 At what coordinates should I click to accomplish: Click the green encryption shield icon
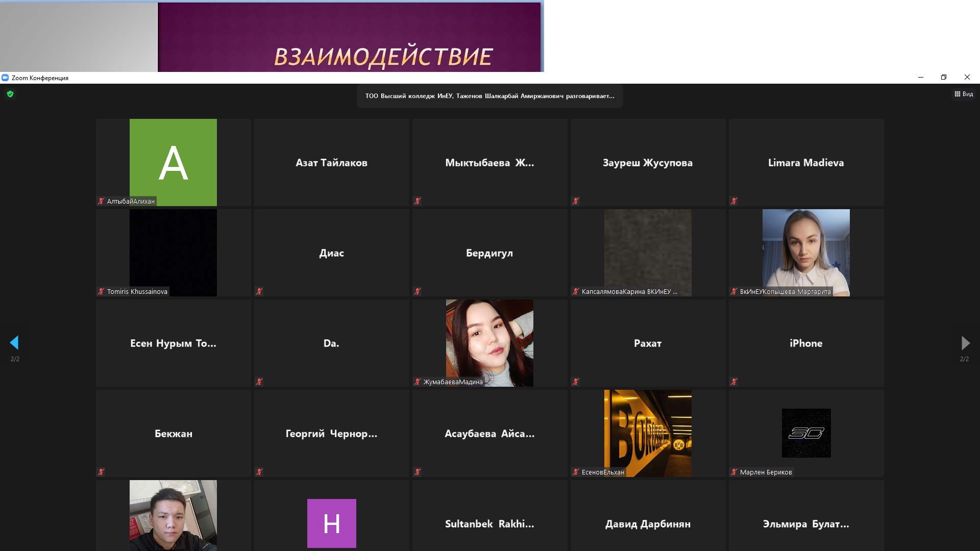point(10,94)
